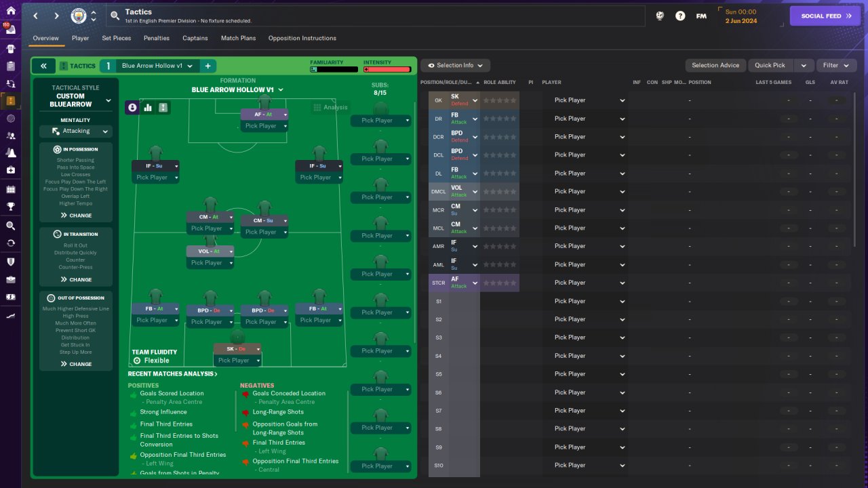Collapse the tactics panel with double-left arrows
Screen dimensions: 868x488
[43, 66]
